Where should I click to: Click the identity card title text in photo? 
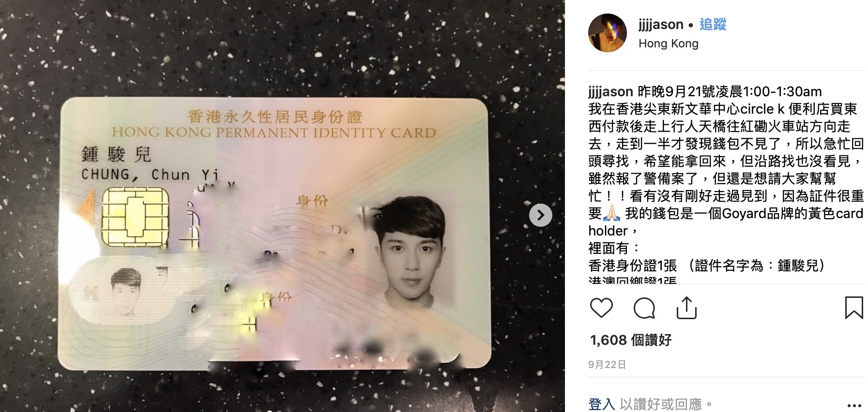click(274, 124)
